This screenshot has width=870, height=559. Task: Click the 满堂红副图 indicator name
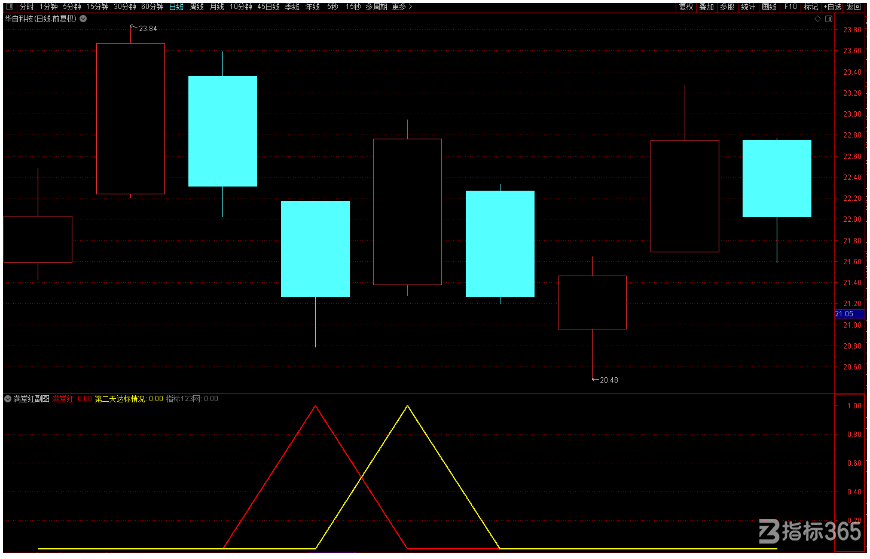(32, 399)
